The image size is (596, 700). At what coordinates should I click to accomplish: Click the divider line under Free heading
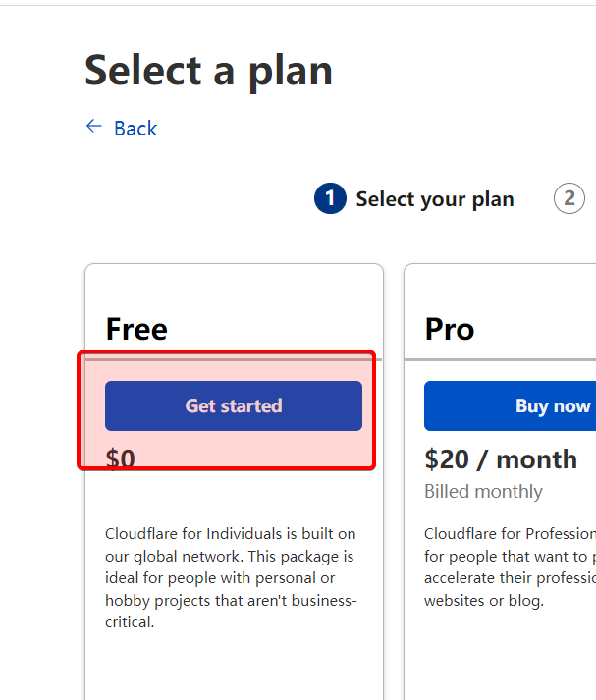tap(234, 360)
